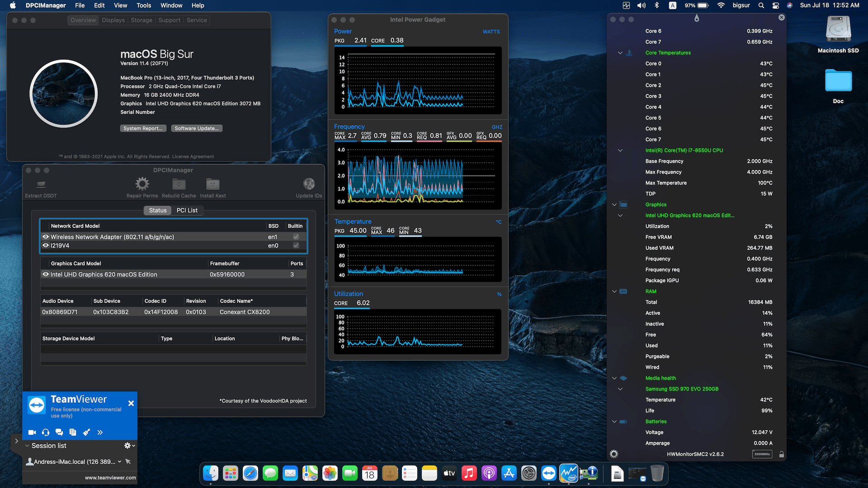This screenshot has height=488, width=868.
Task: Open Photos app in the Dock
Action: pos(330,474)
